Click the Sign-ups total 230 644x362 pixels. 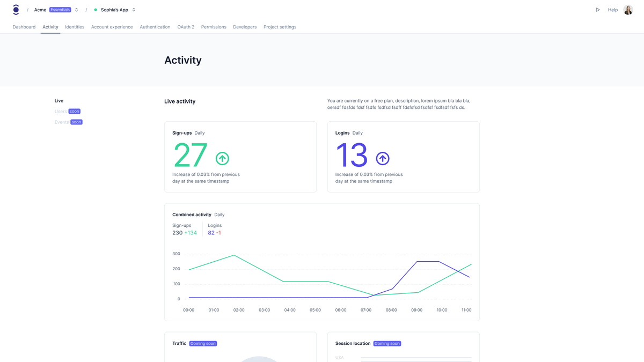pos(177,233)
